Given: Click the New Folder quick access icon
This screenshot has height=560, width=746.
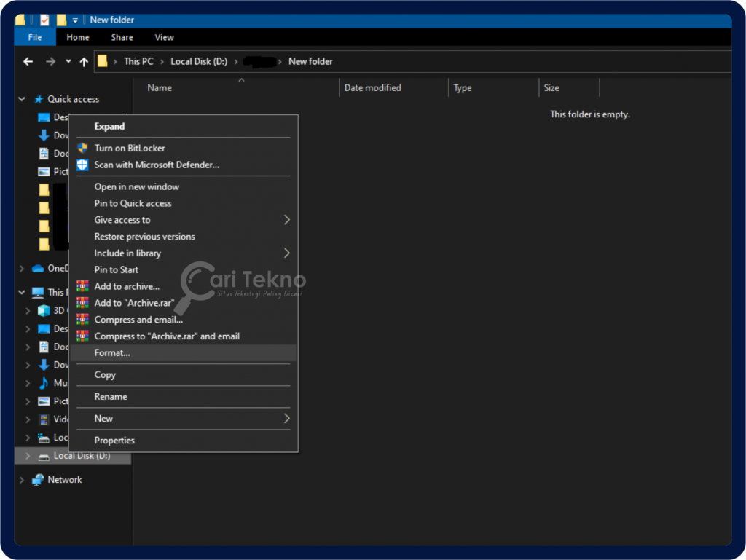Looking at the screenshot, I should [x=61, y=20].
